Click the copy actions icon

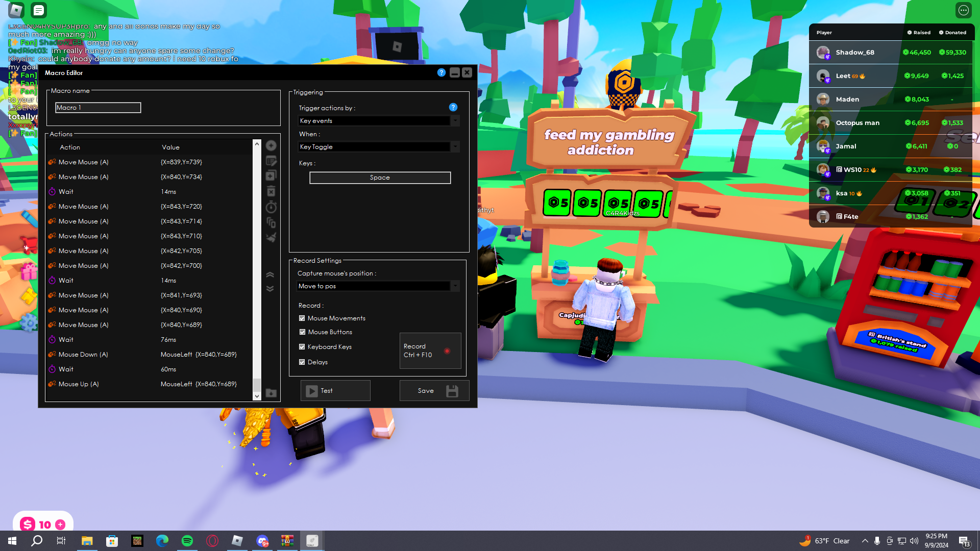(x=271, y=222)
